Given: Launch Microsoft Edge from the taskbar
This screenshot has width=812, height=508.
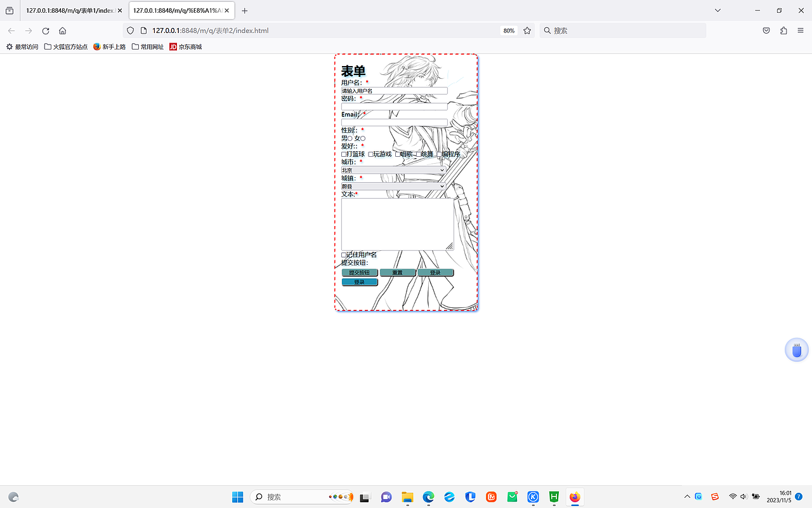Looking at the screenshot, I should (428, 497).
